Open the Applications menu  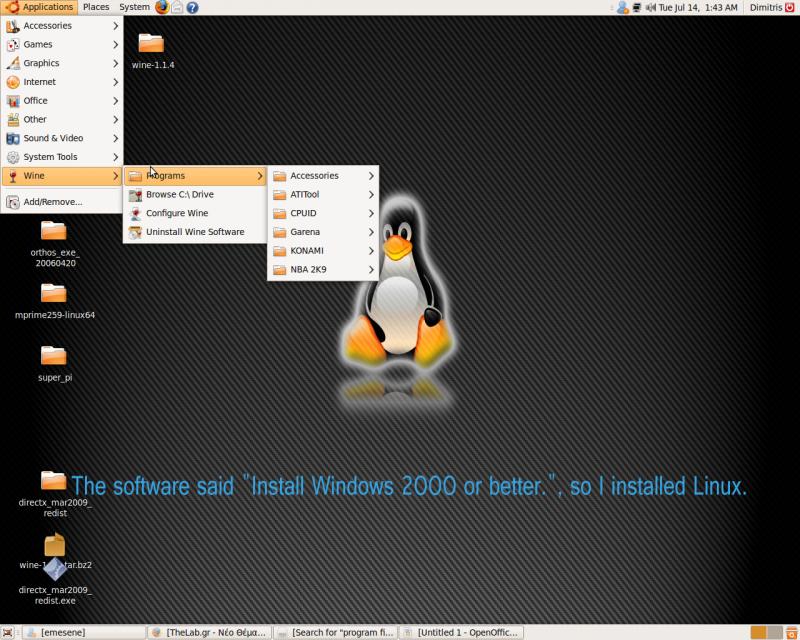tap(40, 7)
